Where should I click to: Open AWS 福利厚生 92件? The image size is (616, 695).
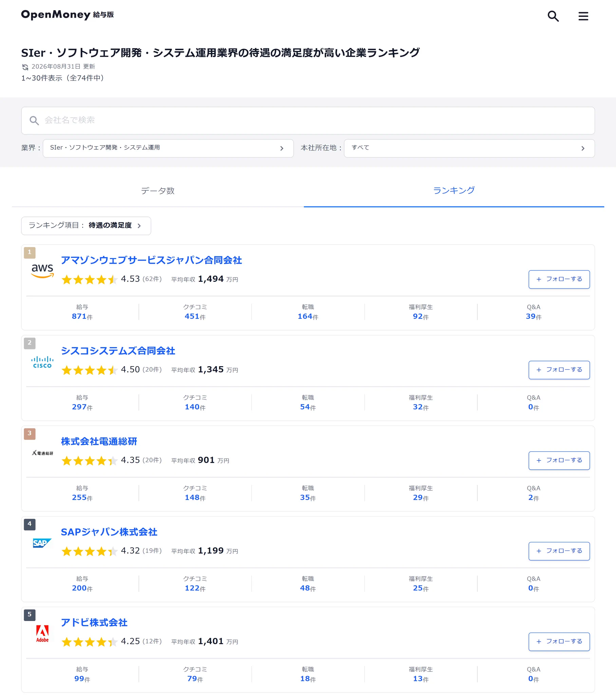click(421, 312)
